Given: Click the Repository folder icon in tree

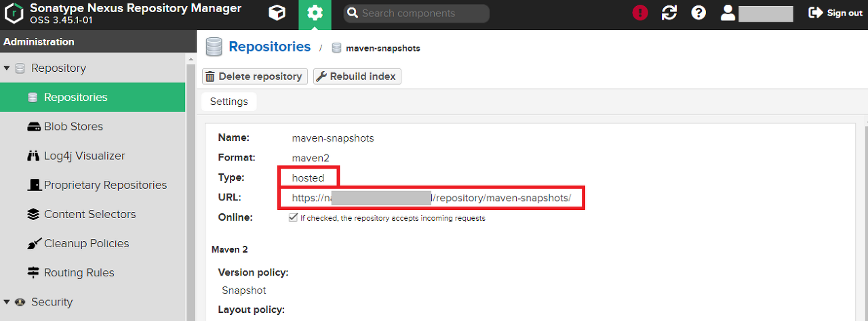Looking at the screenshot, I should (x=20, y=68).
